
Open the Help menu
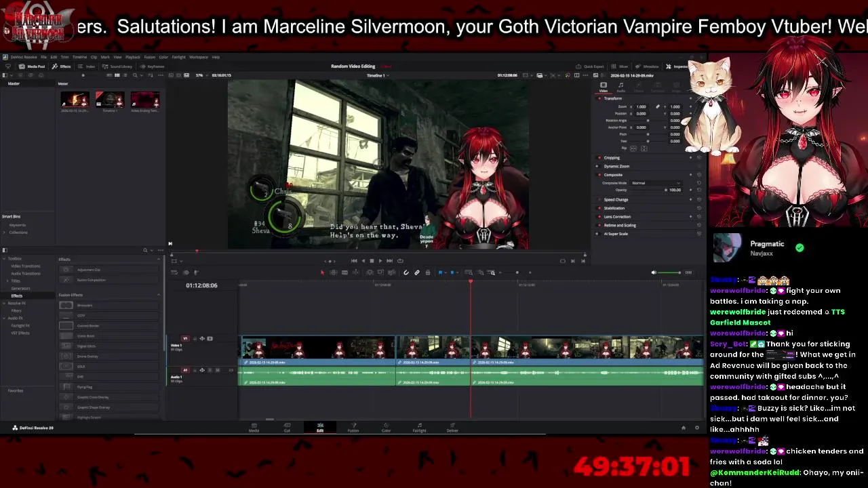pyautogui.click(x=216, y=57)
